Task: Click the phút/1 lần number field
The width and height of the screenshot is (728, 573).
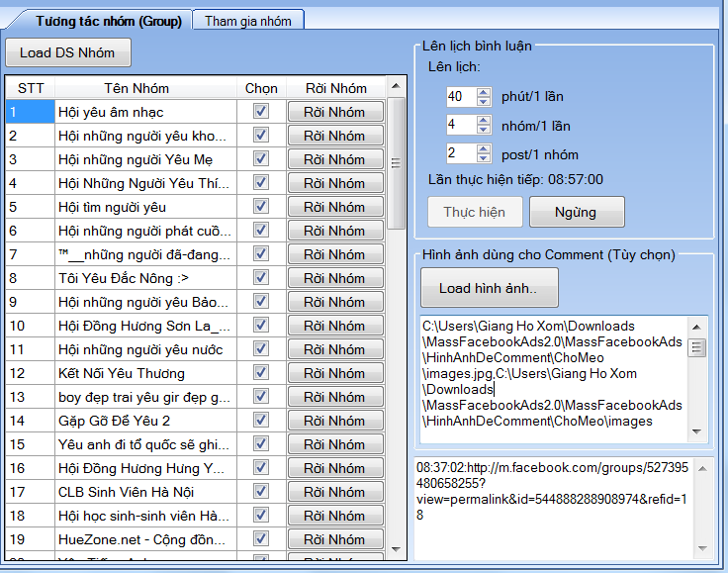Action: point(460,96)
